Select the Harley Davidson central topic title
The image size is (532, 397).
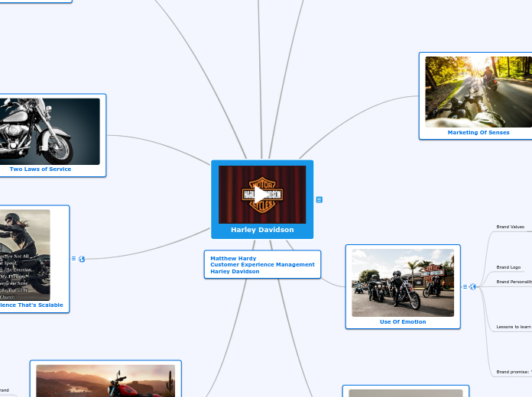pos(262,230)
